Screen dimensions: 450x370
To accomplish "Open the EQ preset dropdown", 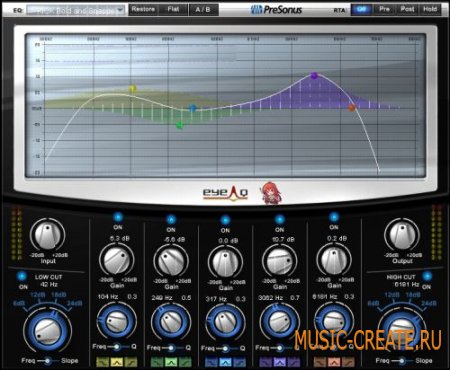I will [x=76, y=11].
